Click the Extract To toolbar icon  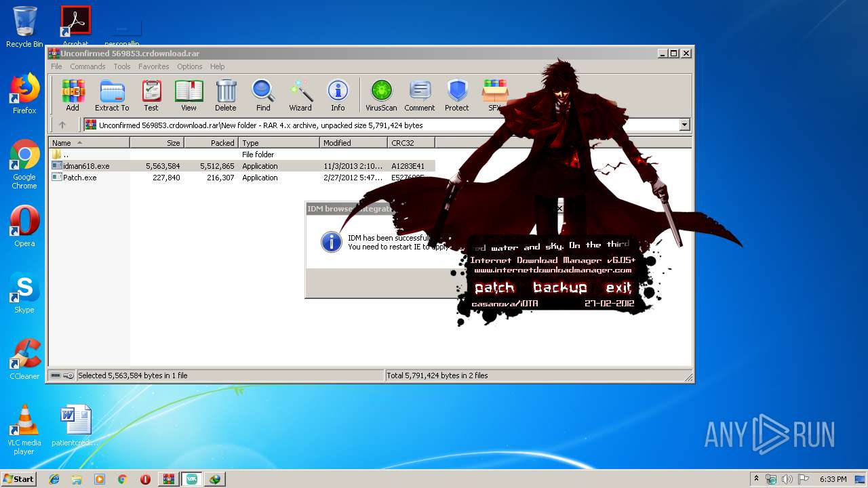pos(112,95)
